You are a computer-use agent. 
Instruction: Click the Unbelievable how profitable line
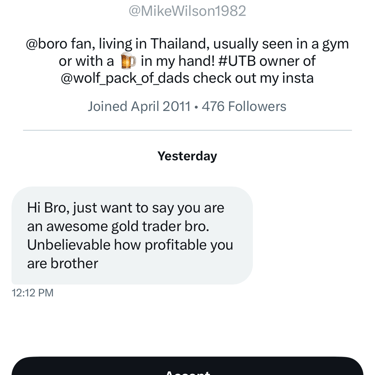pos(130,245)
